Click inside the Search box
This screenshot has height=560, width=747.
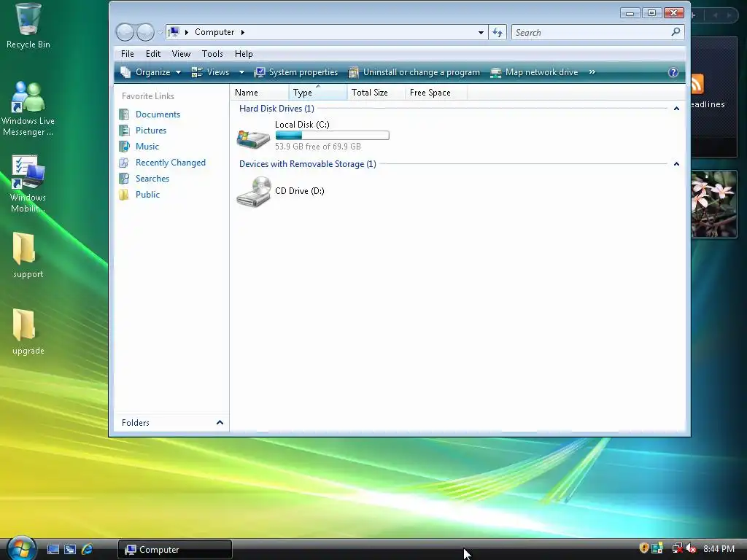(x=591, y=32)
